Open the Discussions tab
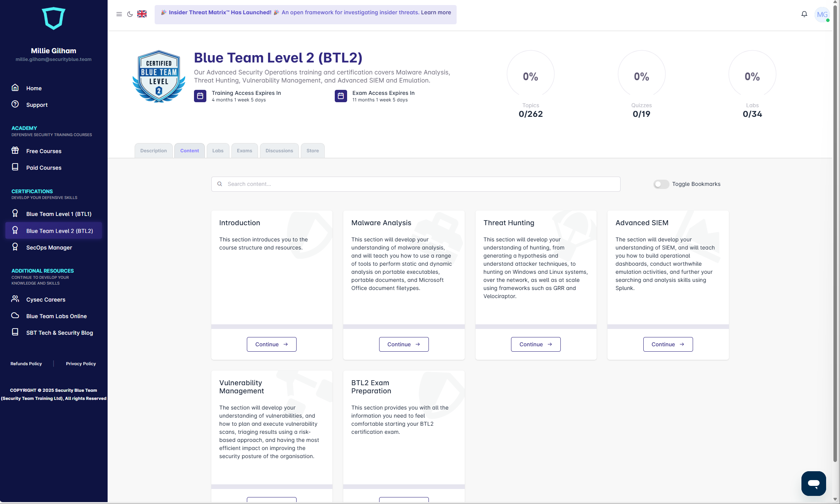840x504 pixels. [279, 150]
